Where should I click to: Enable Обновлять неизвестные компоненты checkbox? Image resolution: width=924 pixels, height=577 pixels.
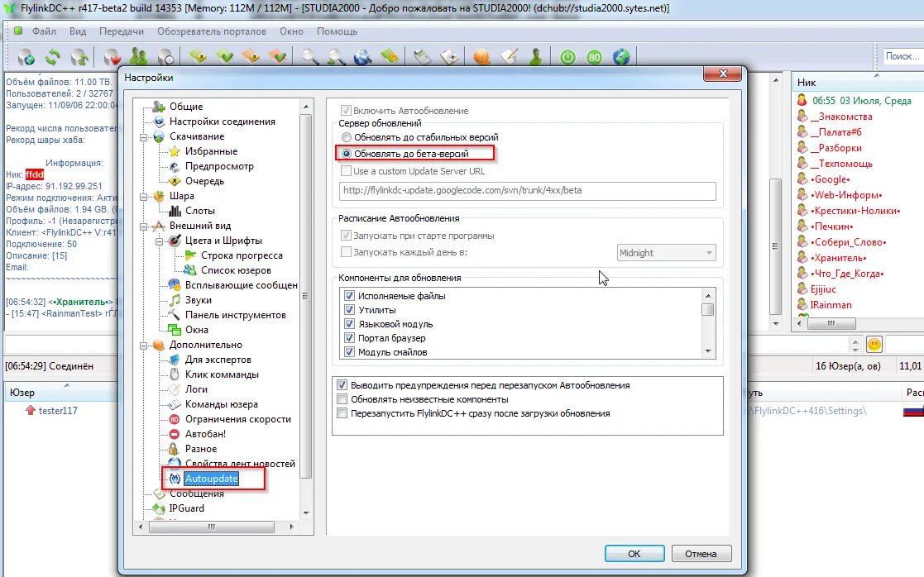click(x=342, y=399)
